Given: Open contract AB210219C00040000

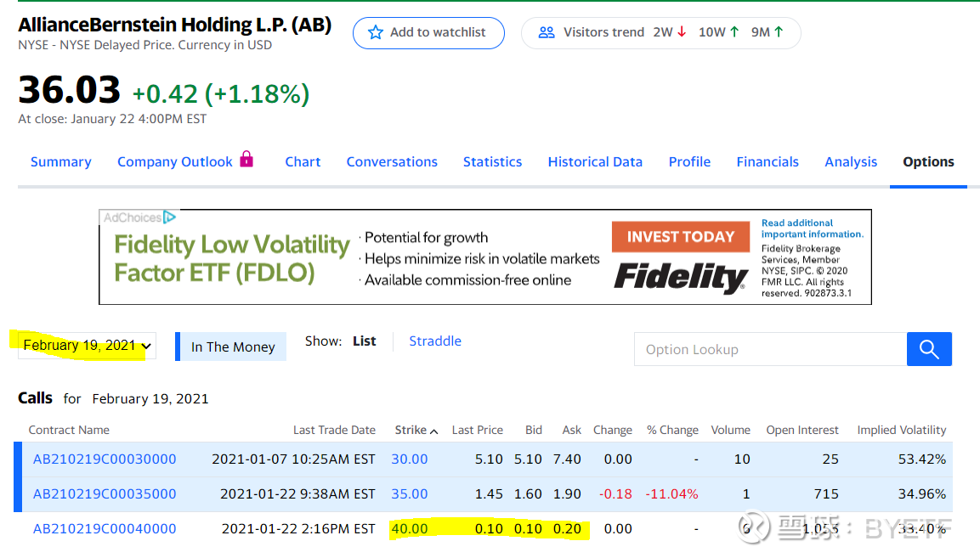Looking at the screenshot, I should tap(105, 529).
